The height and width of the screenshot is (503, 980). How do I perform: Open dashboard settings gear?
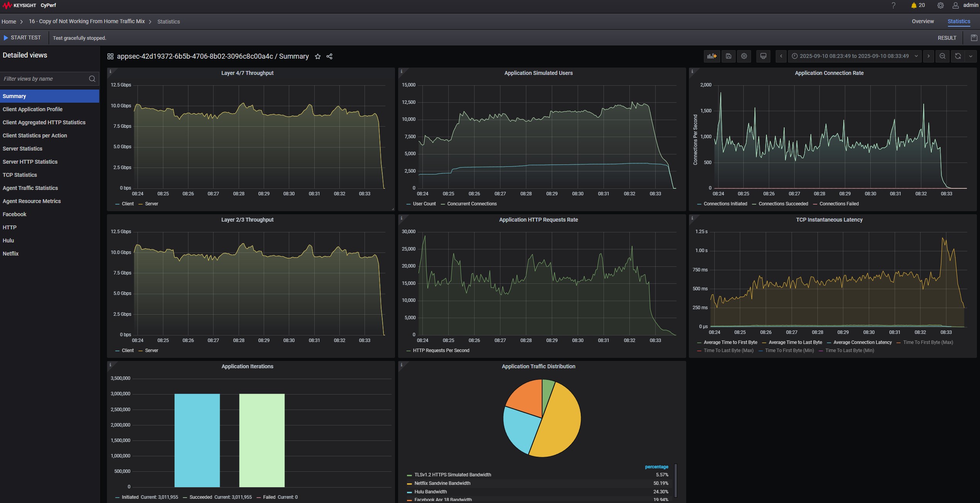pos(744,56)
